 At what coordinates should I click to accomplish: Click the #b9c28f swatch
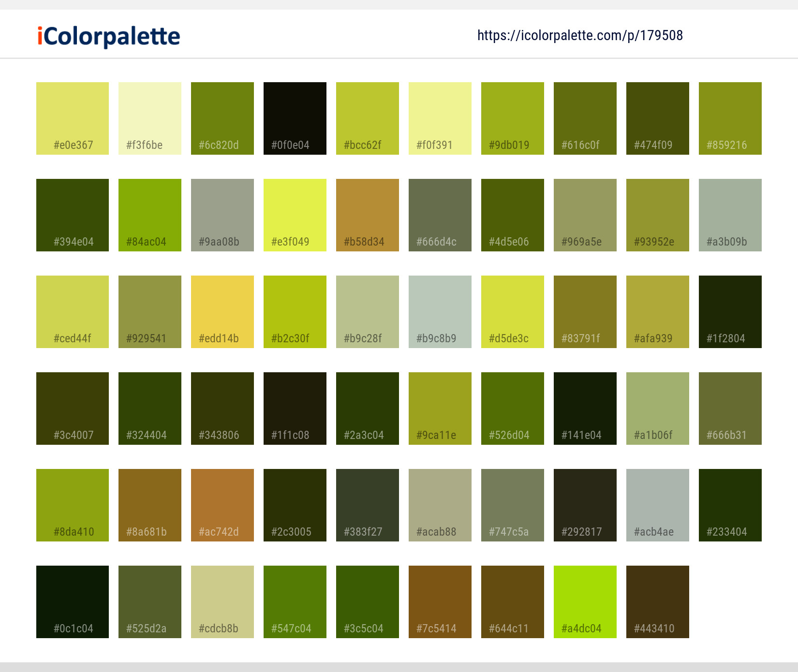(x=368, y=312)
